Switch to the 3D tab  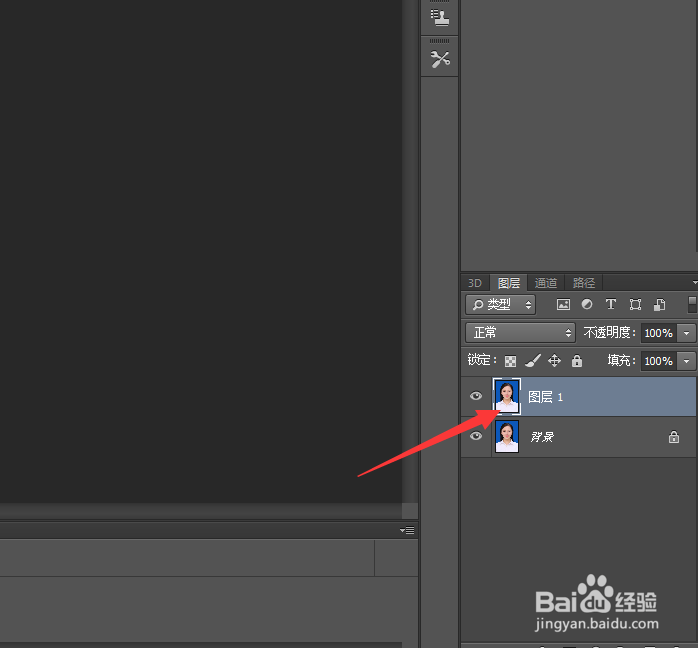(x=475, y=283)
